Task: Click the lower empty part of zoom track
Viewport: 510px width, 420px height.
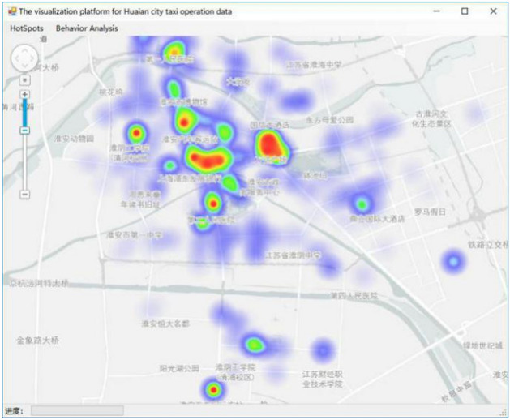Action: (24, 166)
